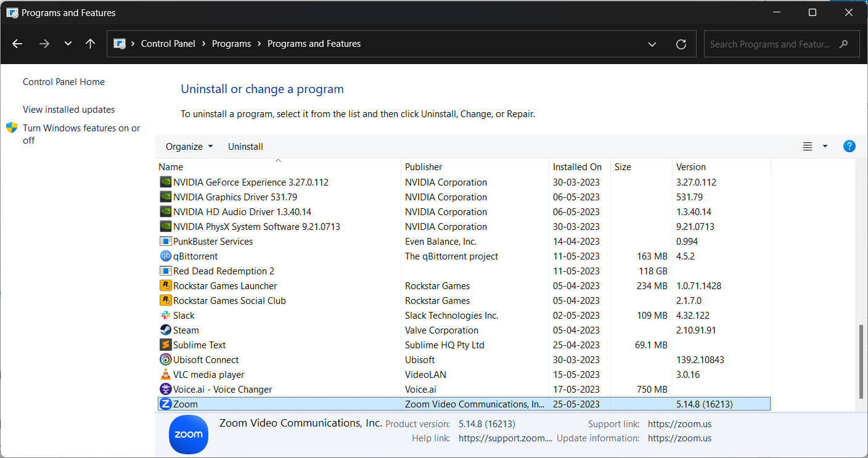Click the address bar location icon
868x458 pixels.
click(120, 44)
